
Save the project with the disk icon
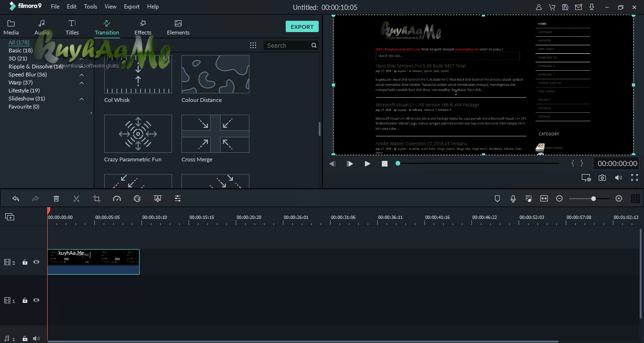coord(565,7)
